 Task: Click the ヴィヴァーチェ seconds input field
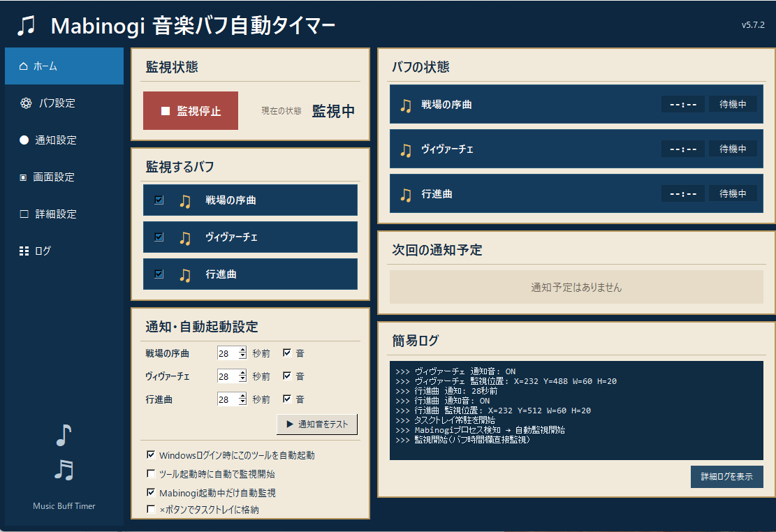(228, 376)
